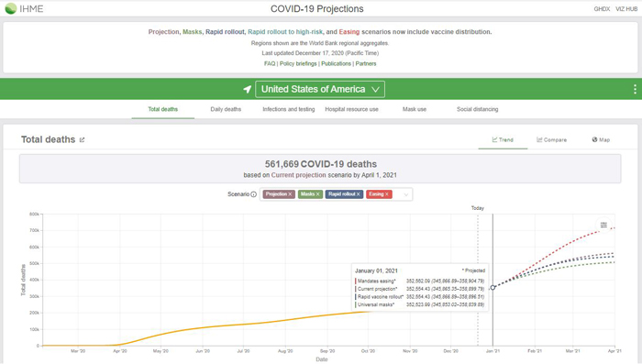Open the chart options hamburger menu
Viewport: 642px width, 364px height.
tap(603, 225)
